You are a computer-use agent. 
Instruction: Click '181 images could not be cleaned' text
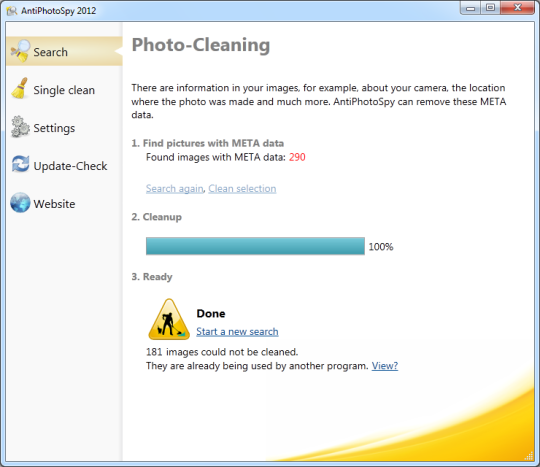222,352
